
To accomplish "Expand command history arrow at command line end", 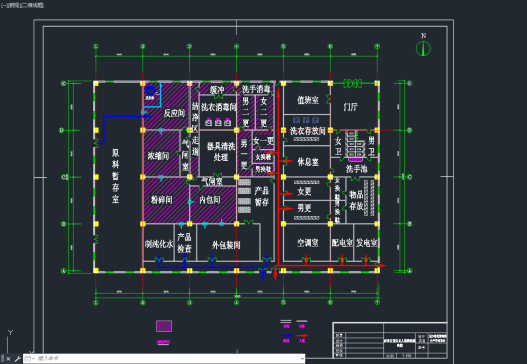I will 302,359.
